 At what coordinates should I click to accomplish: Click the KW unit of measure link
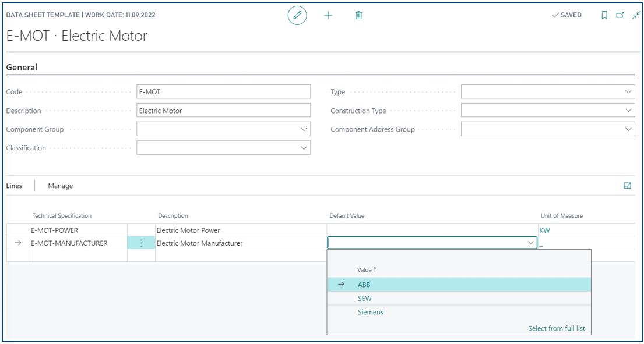[x=544, y=230]
